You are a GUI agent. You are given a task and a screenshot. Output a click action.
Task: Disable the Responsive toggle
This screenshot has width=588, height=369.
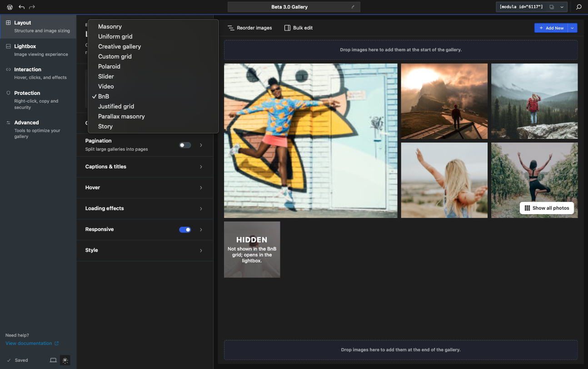(185, 230)
